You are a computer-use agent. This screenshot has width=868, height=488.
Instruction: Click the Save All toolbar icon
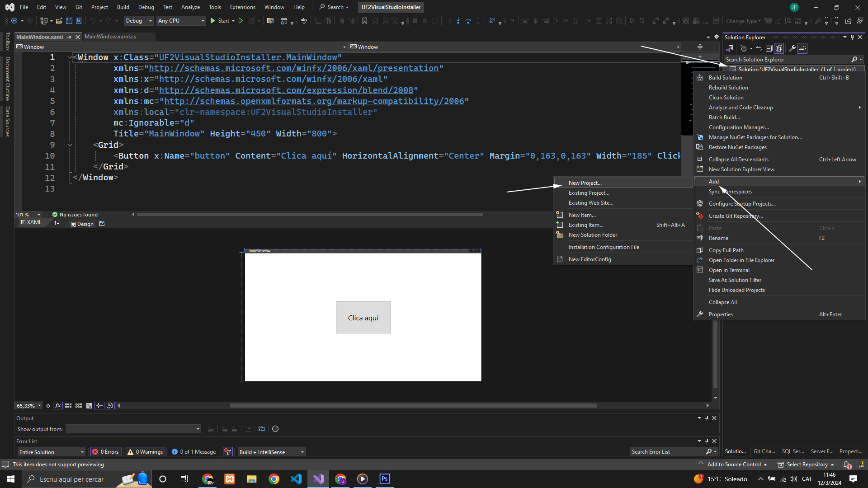click(x=79, y=21)
